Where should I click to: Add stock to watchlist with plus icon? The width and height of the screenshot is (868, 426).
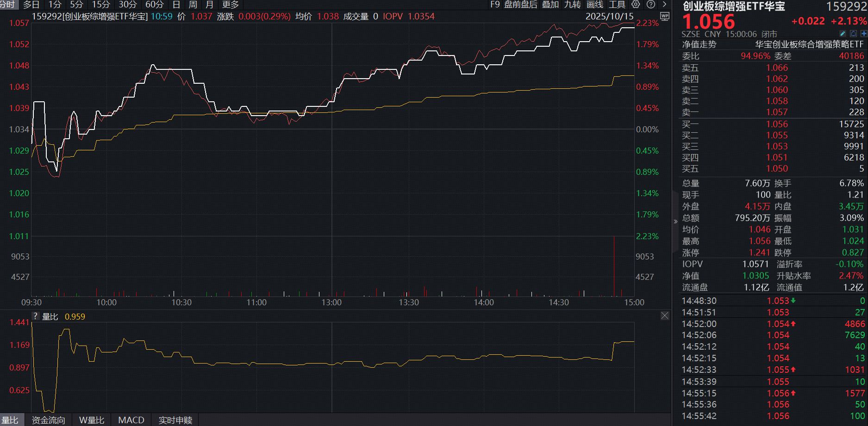[x=863, y=34]
